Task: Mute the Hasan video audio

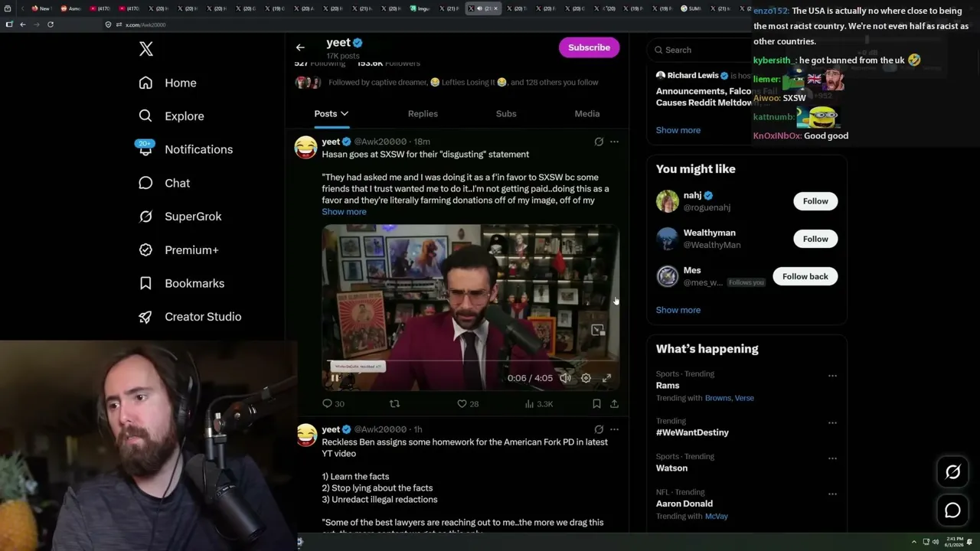Action: (x=565, y=378)
